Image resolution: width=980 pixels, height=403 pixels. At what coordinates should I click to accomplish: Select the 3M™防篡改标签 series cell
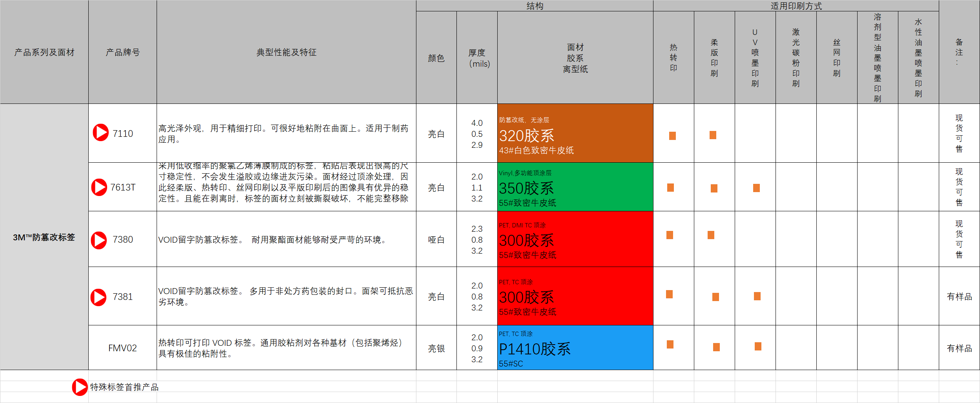click(x=44, y=237)
